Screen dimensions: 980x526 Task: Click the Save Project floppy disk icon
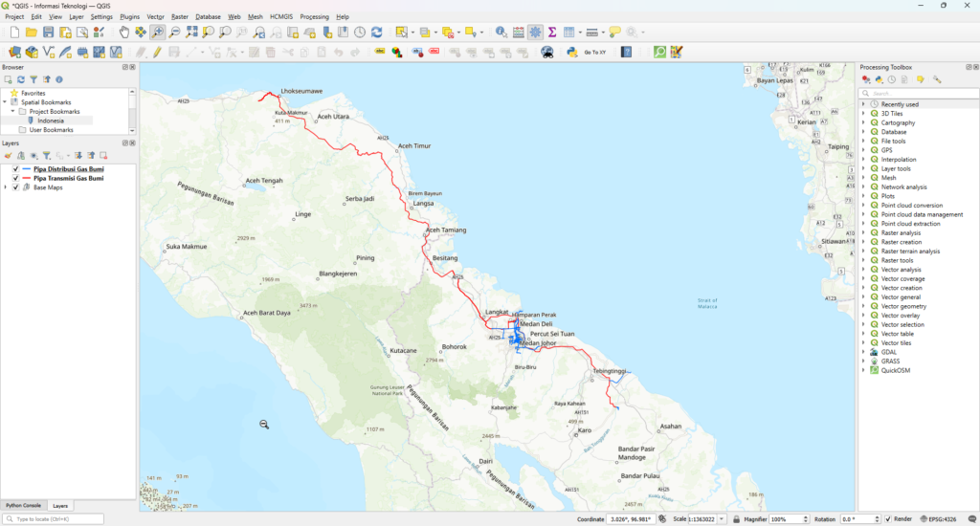[x=49, y=33]
